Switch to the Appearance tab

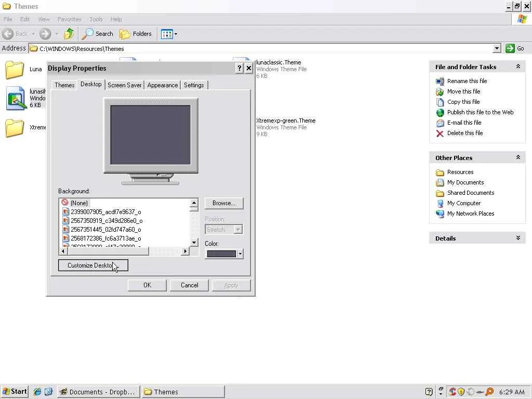pos(163,85)
